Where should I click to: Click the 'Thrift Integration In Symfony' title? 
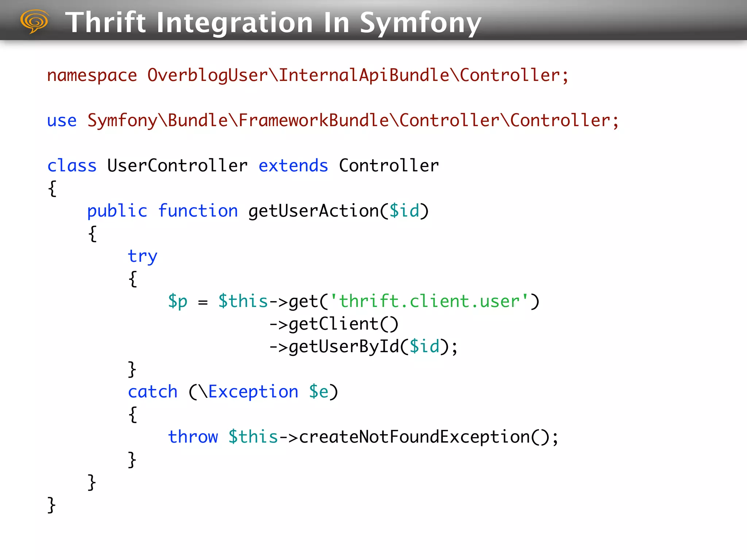[x=274, y=23]
